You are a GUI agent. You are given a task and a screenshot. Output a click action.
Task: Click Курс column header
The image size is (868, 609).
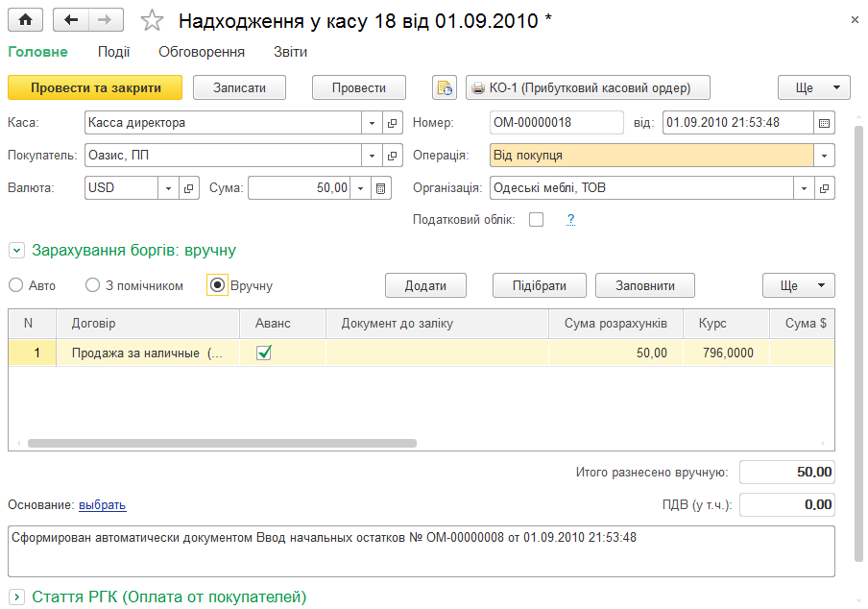click(726, 324)
